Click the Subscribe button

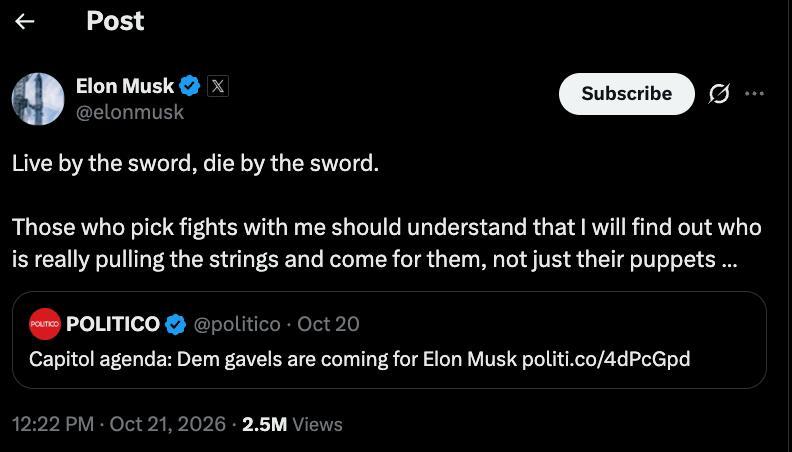(x=626, y=93)
